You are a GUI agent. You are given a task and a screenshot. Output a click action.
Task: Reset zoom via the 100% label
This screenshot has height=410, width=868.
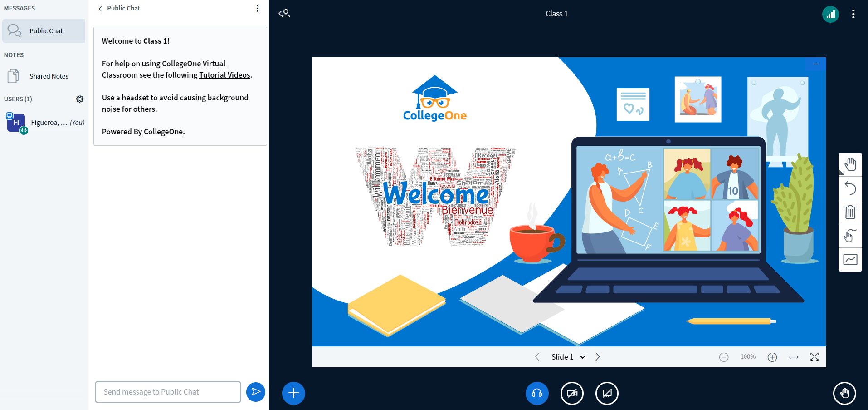point(748,357)
